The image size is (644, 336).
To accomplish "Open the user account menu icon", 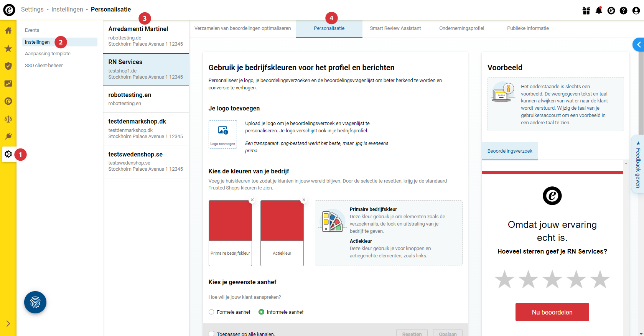I will click(x=636, y=10).
